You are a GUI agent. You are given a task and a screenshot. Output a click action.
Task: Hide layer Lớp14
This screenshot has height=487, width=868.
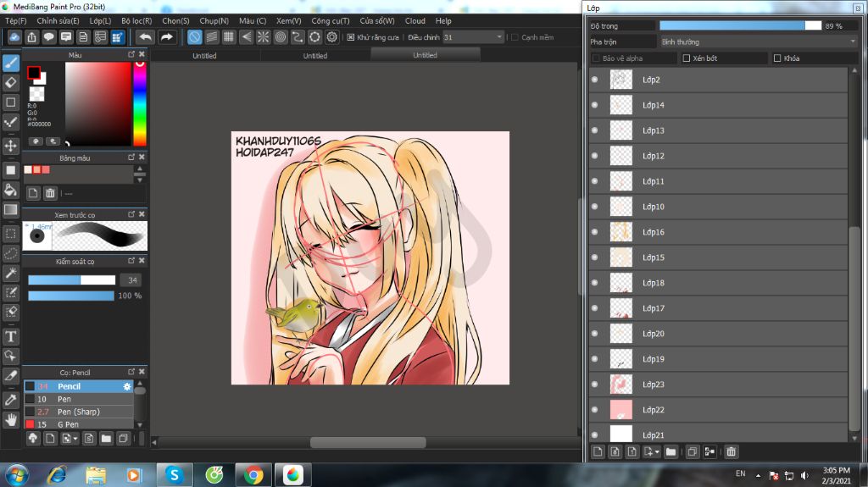click(595, 105)
